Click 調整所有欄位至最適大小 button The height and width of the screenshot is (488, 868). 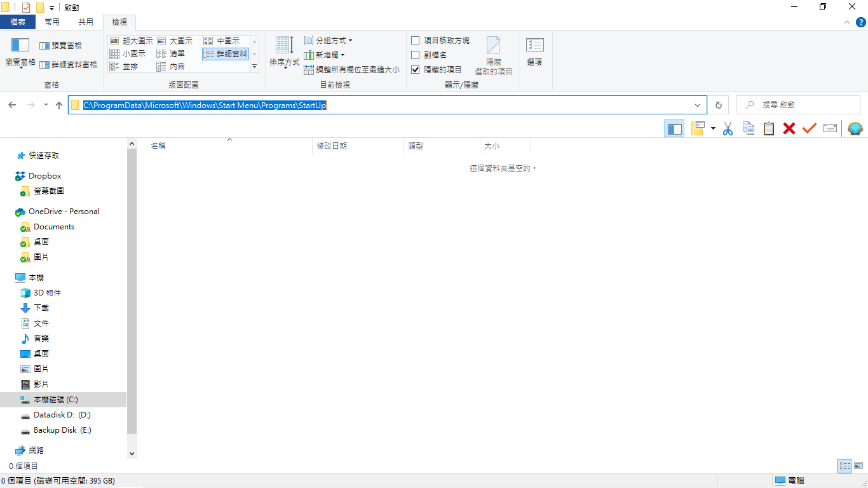click(x=352, y=70)
